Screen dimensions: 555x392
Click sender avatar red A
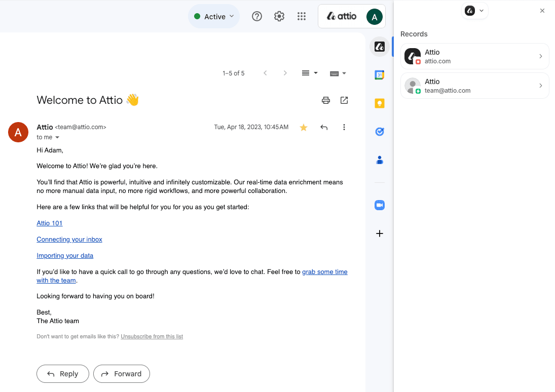[x=18, y=132]
